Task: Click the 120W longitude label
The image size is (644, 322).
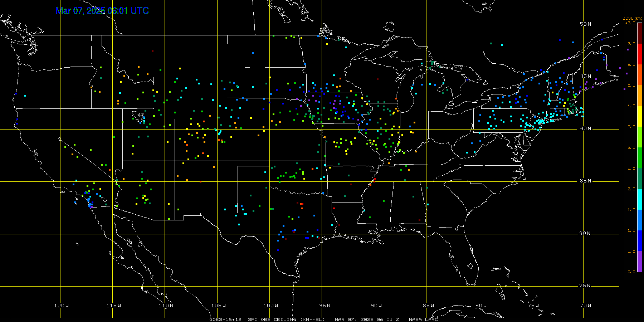Action: coord(62,306)
